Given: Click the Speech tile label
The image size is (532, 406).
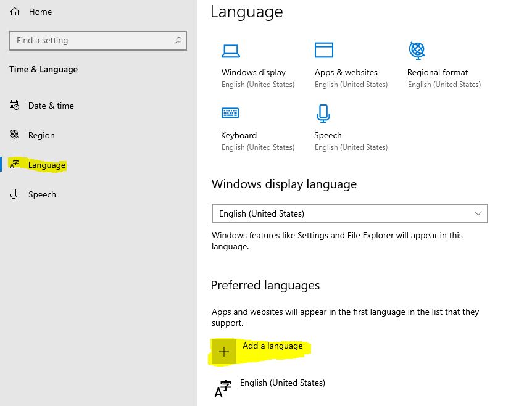Looking at the screenshot, I should click(x=328, y=135).
